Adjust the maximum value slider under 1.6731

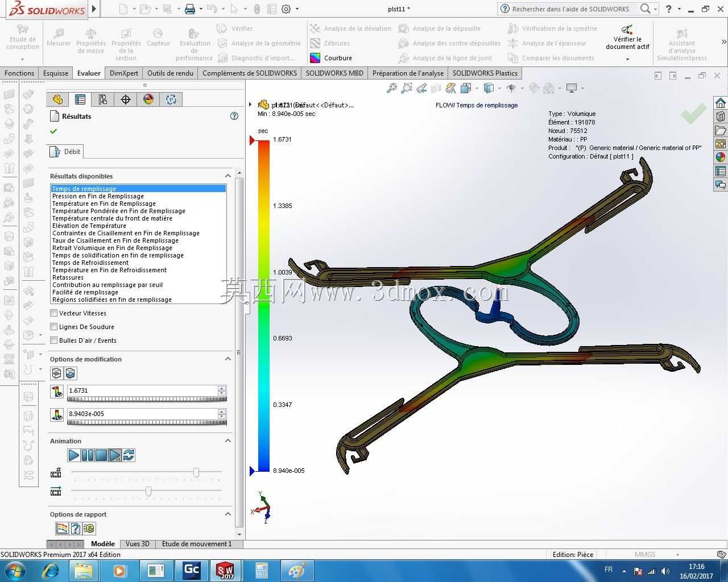click(x=147, y=399)
